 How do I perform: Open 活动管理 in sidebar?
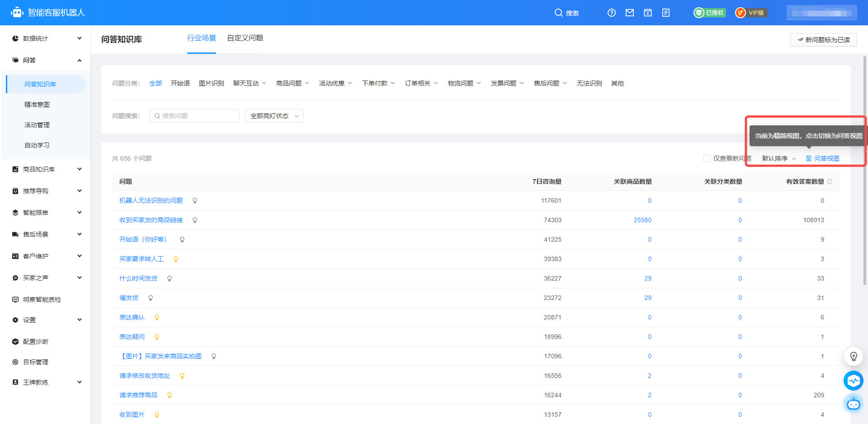point(37,125)
